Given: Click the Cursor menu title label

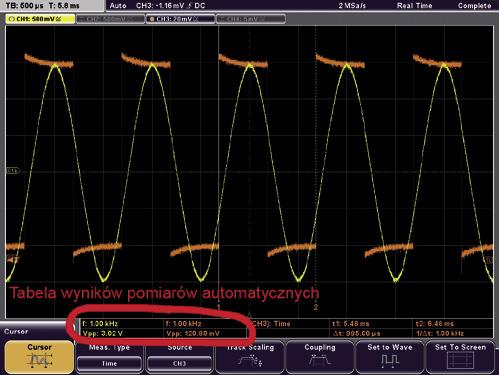Looking at the screenshot, I should pos(16,331).
